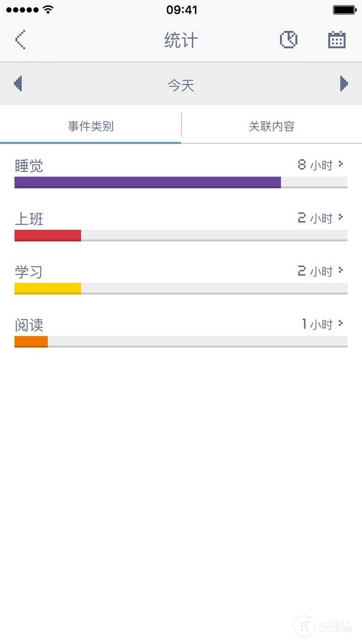
Task: Click the orange 阅读 progress bar
Action: (31, 341)
